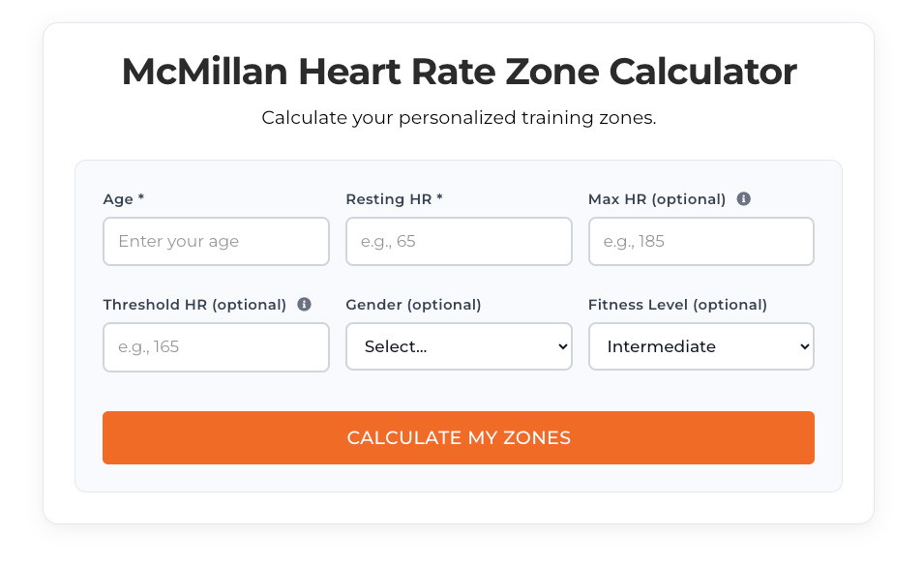This screenshot has width=924, height=566.
Task: Click the orange calculate button
Action: tap(459, 437)
